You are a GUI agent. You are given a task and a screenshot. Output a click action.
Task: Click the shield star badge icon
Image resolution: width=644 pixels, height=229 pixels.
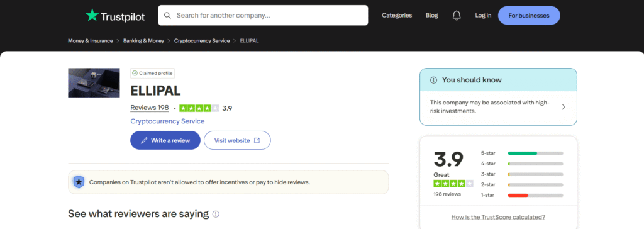79,182
